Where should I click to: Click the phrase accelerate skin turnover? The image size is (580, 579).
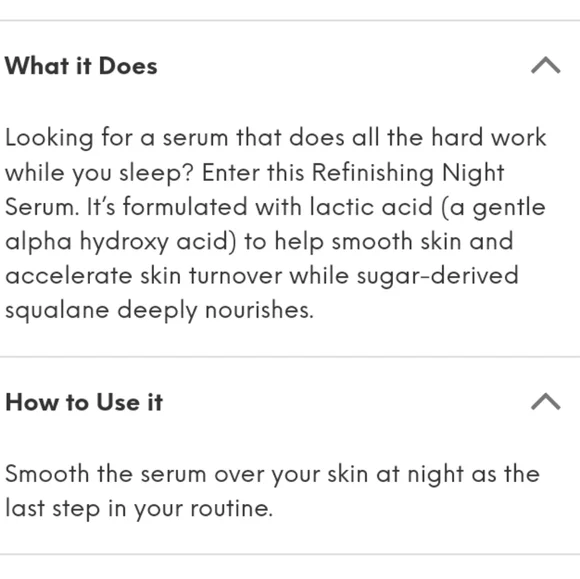(x=144, y=276)
